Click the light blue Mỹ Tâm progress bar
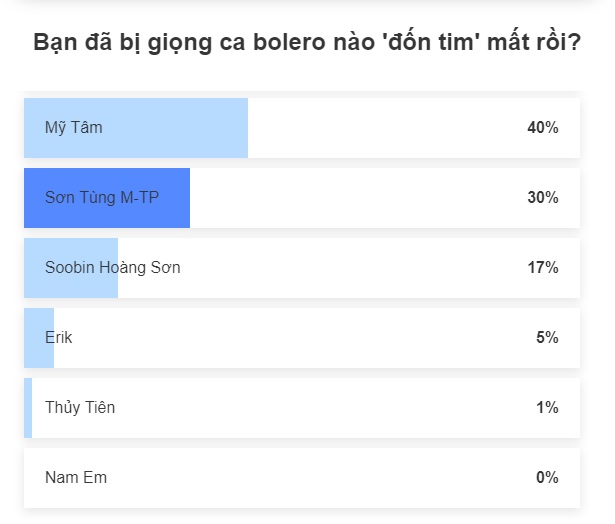The width and height of the screenshot is (615, 524). click(180, 128)
